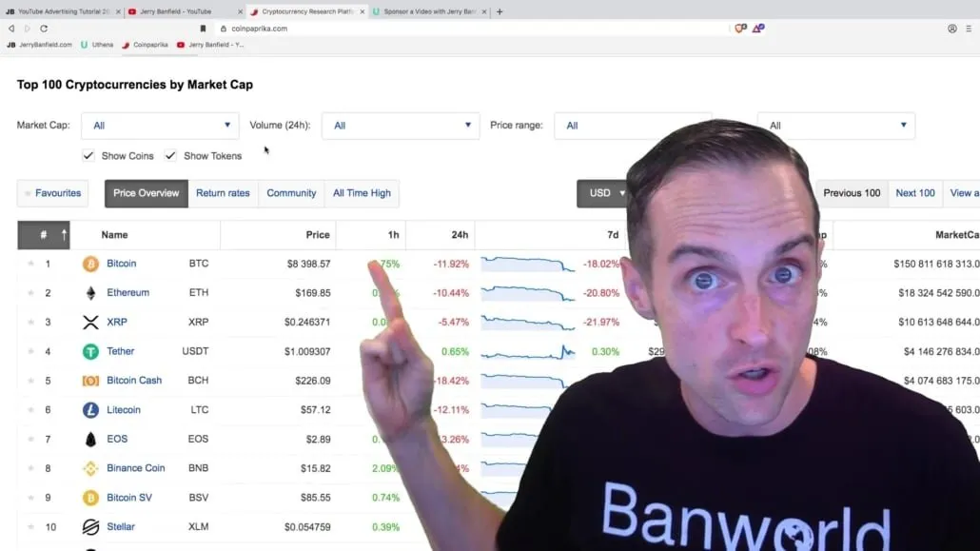Open a new tab with plus icon
The image size is (980, 551).
pos(500,11)
